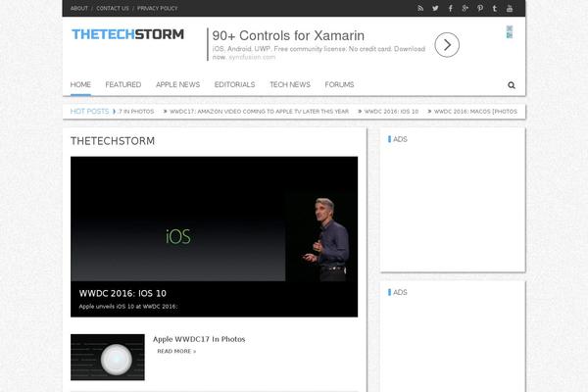Open the Tumblr icon
The width and height of the screenshot is (588, 392).
click(495, 8)
